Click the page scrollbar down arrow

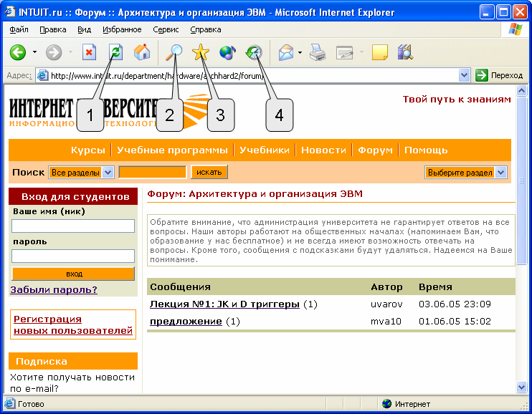click(521, 387)
